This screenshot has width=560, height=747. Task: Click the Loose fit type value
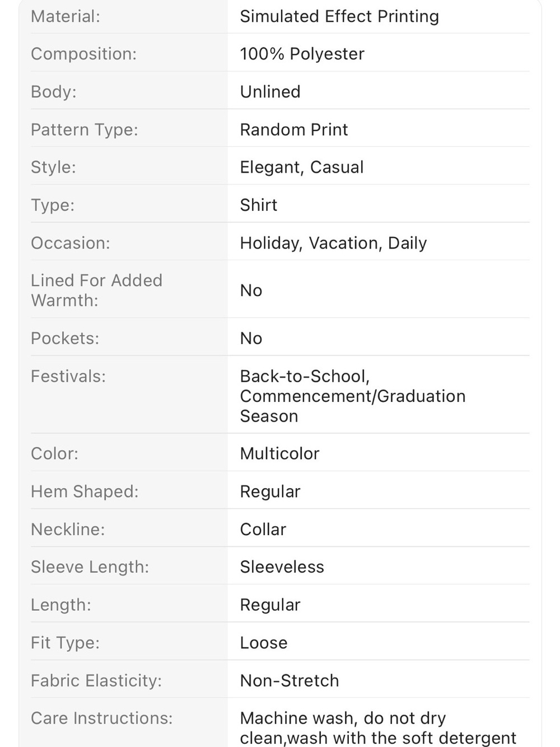(263, 643)
